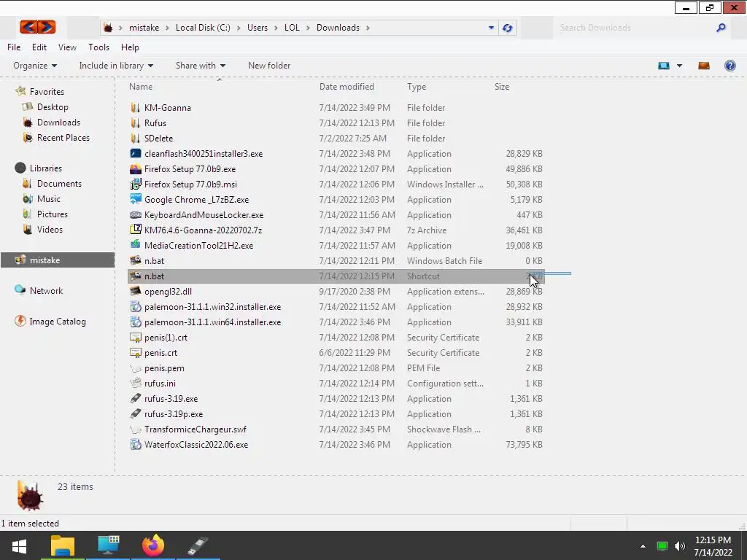Open Windows Start button
The height and width of the screenshot is (560, 747).
click(x=19, y=545)
